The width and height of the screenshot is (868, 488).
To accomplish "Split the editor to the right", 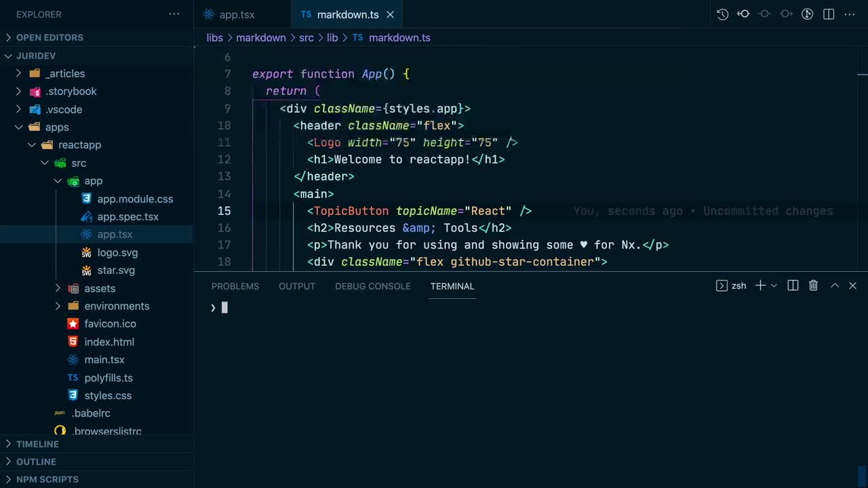I will click(x=828, y=14).
